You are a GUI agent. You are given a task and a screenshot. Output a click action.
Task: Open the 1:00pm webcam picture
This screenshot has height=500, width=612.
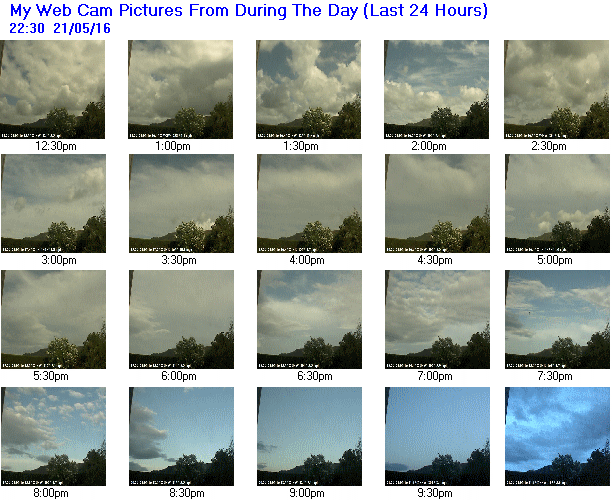coord(180,89)
